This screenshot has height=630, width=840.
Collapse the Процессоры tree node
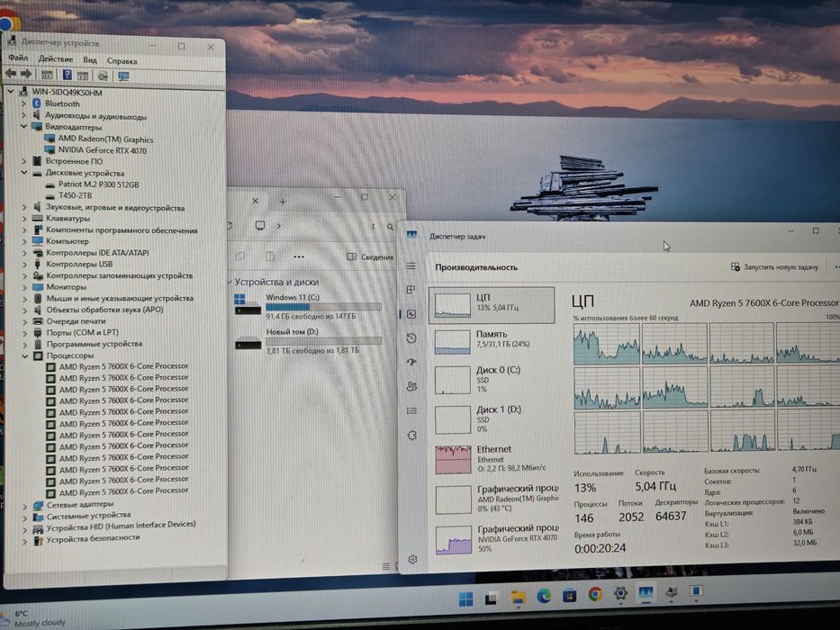(x=24, y=355)
